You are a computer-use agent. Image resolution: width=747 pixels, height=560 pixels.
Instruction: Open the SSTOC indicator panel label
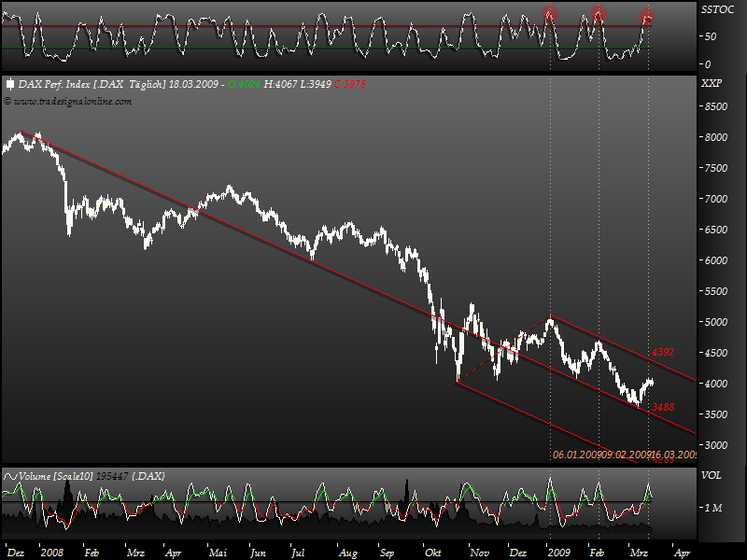coord(715,8)
